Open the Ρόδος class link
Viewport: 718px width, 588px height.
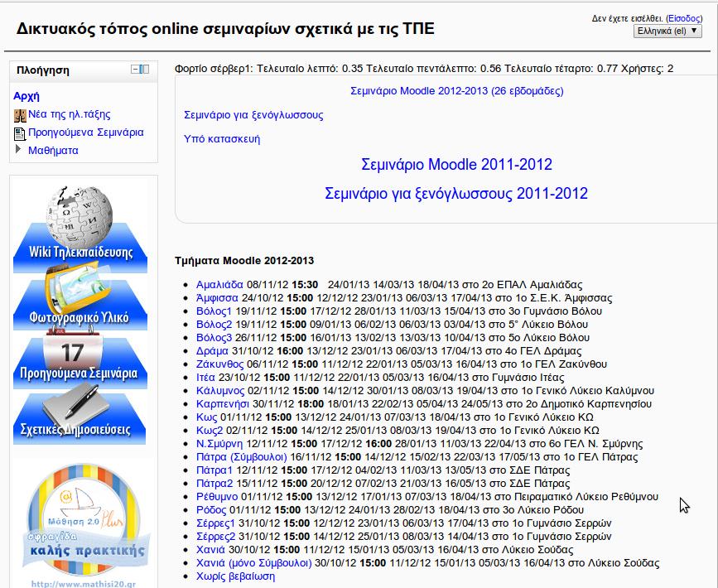click(211, 510)
